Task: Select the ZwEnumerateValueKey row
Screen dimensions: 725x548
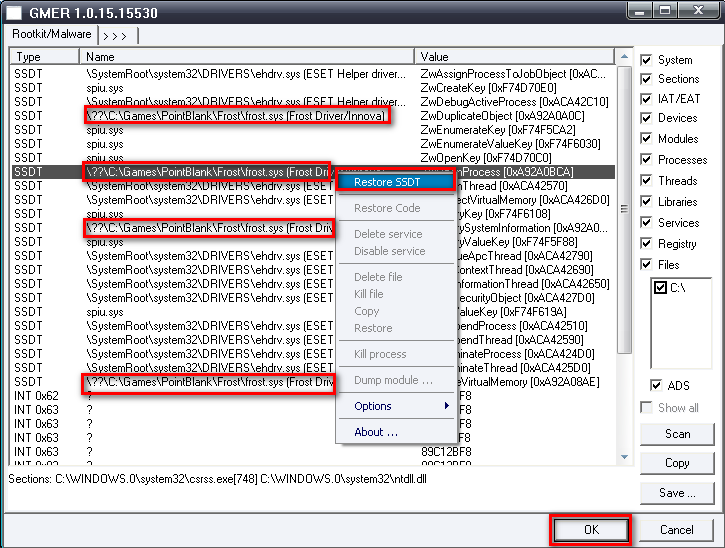Action: click(313, 144)
